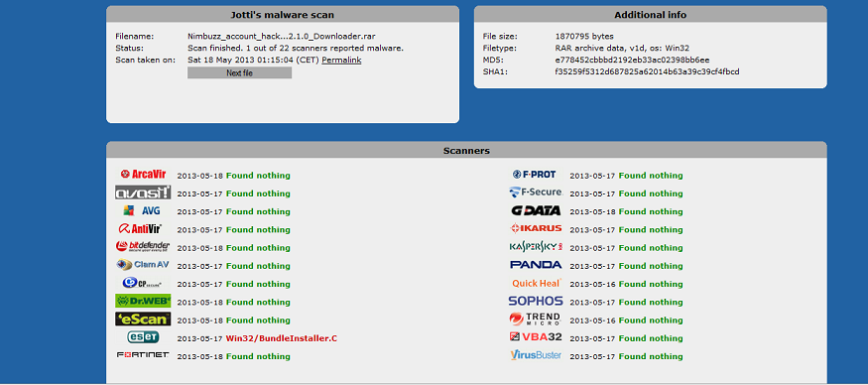The image size is (868, 385).
Task: Click the Dr.WEB scanner logo
Action: (x=143, y=301)
